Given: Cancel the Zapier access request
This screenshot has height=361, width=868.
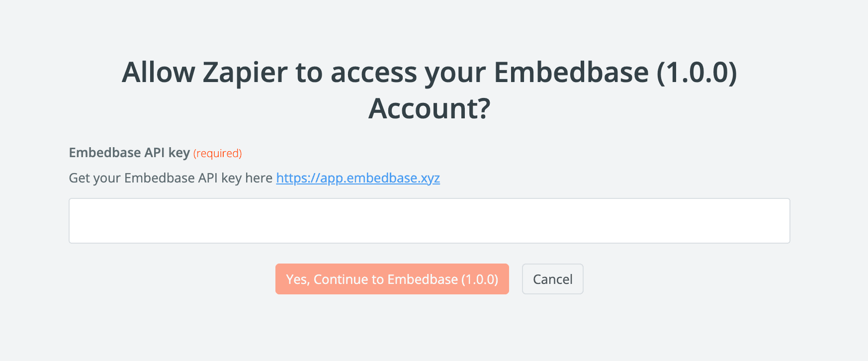Looking at the screenshot, I should pyautogui.click(x=552, y=279).
